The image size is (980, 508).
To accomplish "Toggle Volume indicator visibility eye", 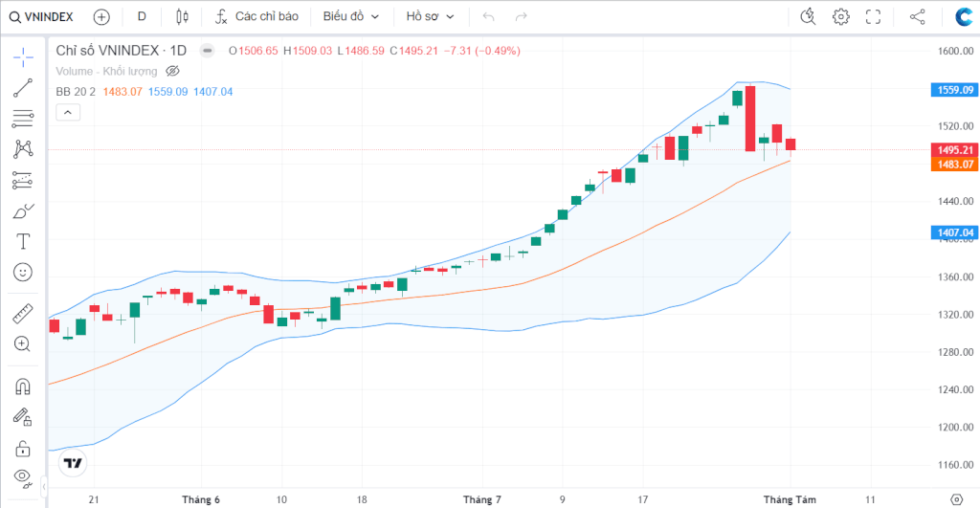I will click(172, 71).
